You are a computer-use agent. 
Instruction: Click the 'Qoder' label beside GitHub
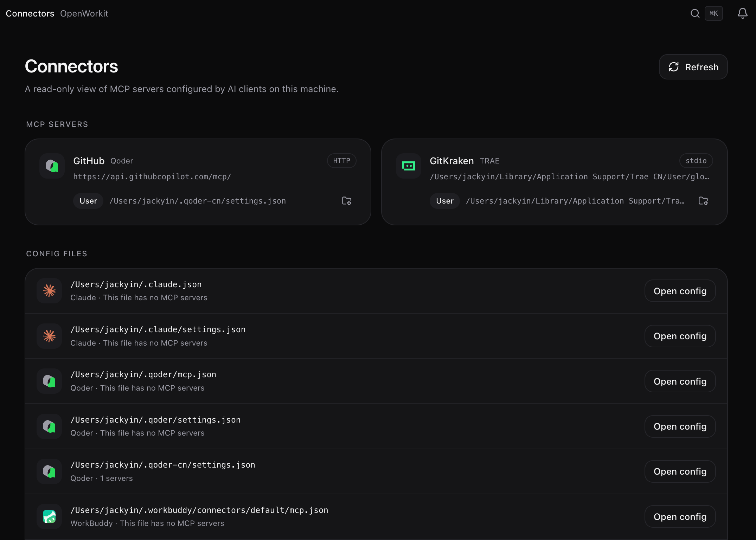(122, 161)
